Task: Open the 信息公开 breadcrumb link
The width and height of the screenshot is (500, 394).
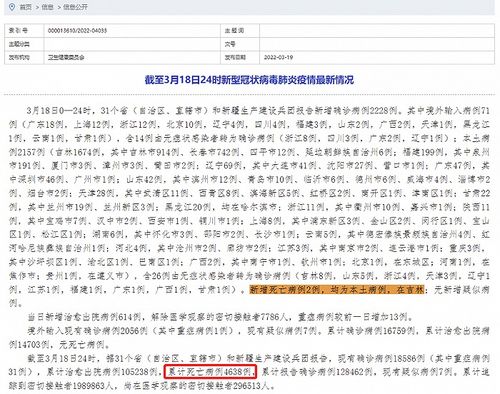Action: 75,7
